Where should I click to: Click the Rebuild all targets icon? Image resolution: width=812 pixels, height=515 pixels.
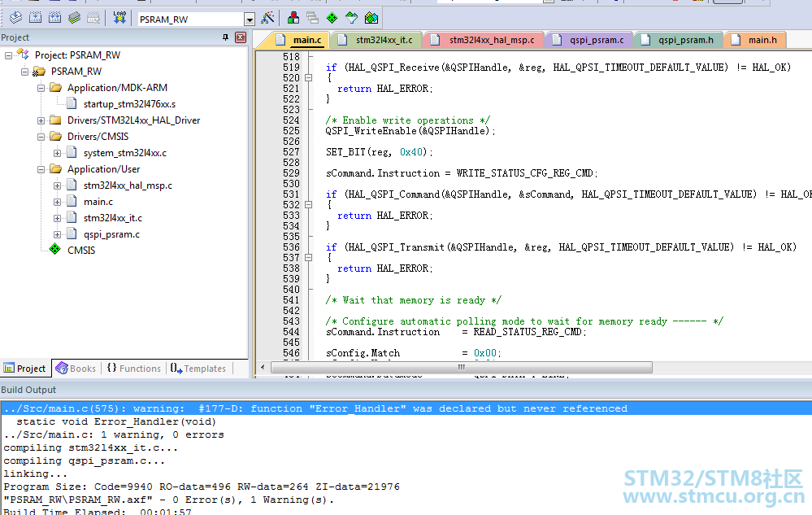point(55,18)
